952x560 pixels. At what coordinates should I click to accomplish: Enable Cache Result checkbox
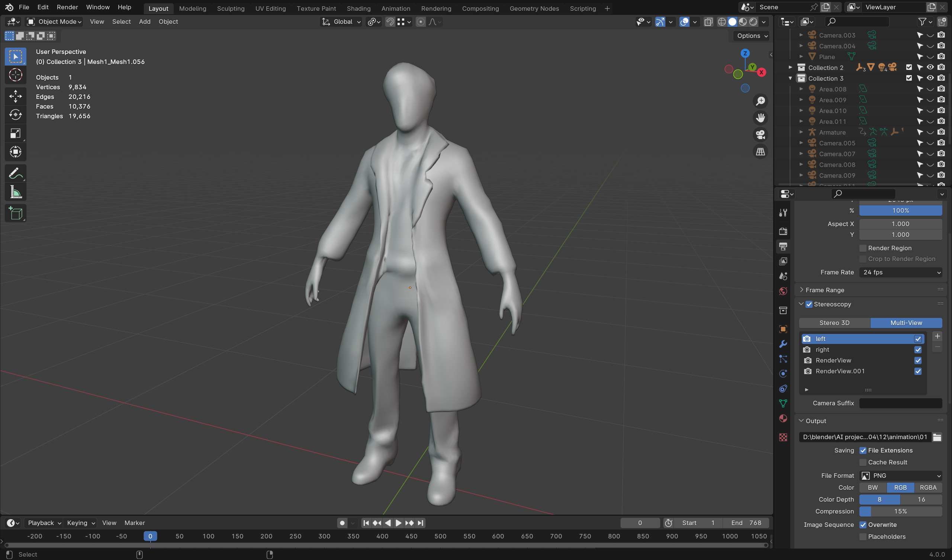pos(863,463)
